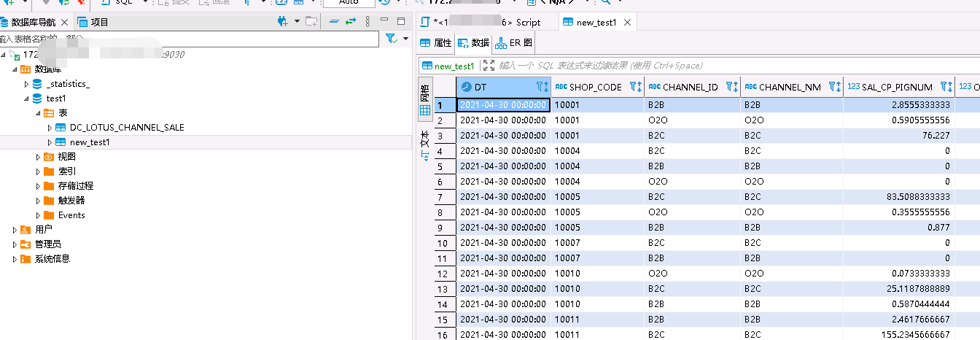This screenshot has width=980, height=340.
Task: Expand the _statistics_ database node
Action: 27,84
